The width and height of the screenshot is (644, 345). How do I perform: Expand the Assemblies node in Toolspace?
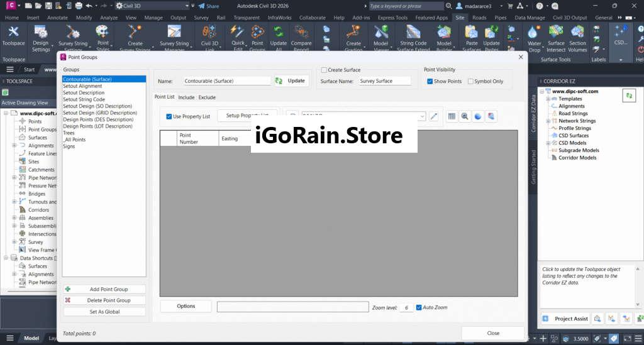pyautogui.click(x=14, y=218)
